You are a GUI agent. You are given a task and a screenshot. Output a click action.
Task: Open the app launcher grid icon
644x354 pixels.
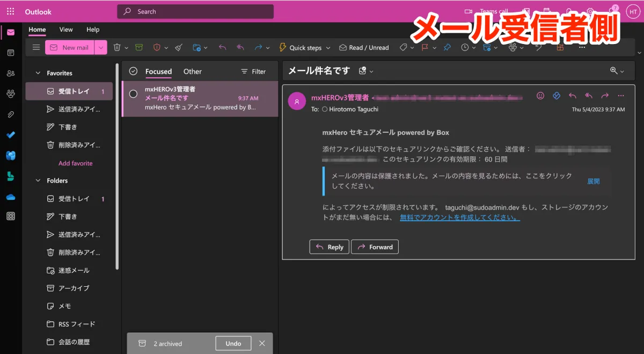(x=11, y=11)
